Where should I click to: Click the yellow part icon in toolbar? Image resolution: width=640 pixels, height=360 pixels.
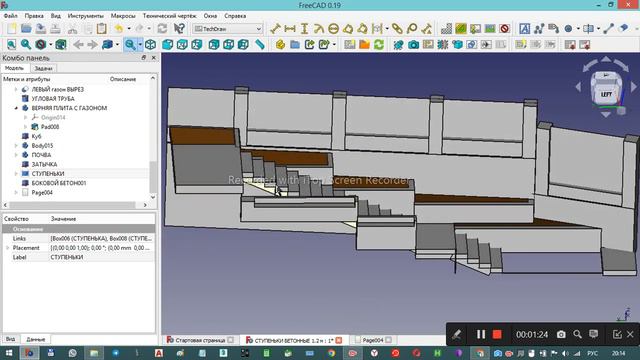(280, 44)
